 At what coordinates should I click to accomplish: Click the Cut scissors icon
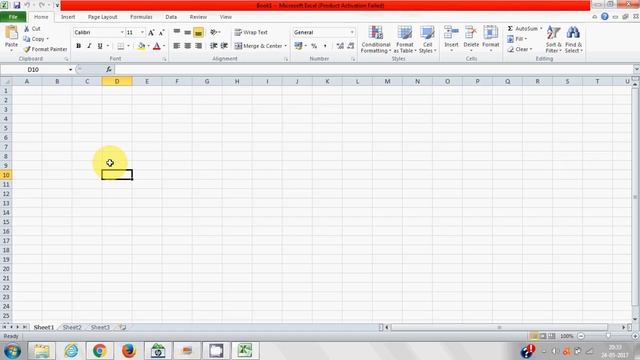pyautogui.click(x=27, y=29)
